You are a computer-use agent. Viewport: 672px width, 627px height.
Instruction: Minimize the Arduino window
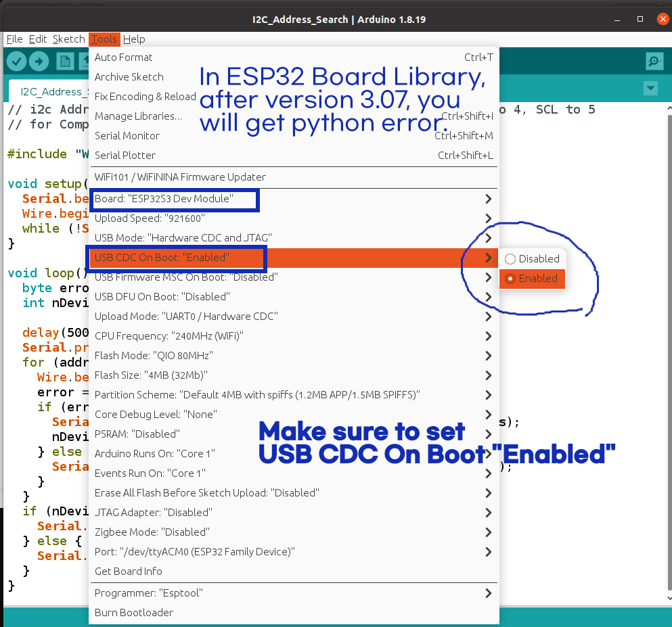click(x=617, y=19)
